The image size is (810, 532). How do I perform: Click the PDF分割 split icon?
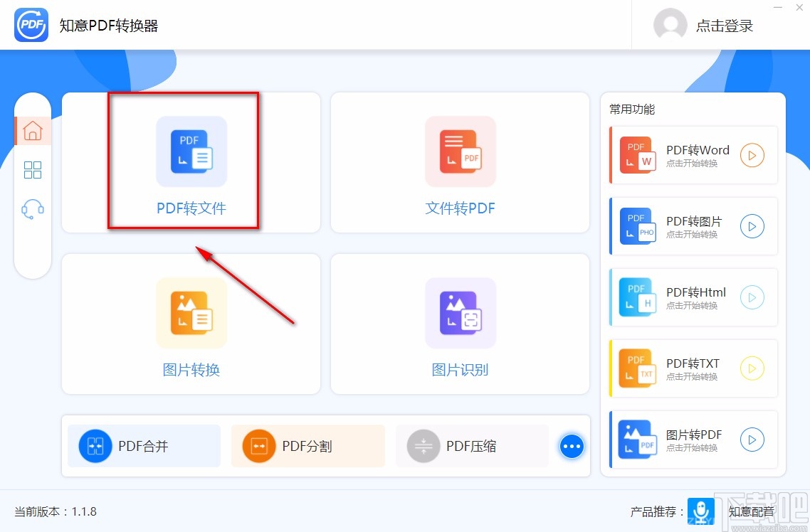pos(257,446)
